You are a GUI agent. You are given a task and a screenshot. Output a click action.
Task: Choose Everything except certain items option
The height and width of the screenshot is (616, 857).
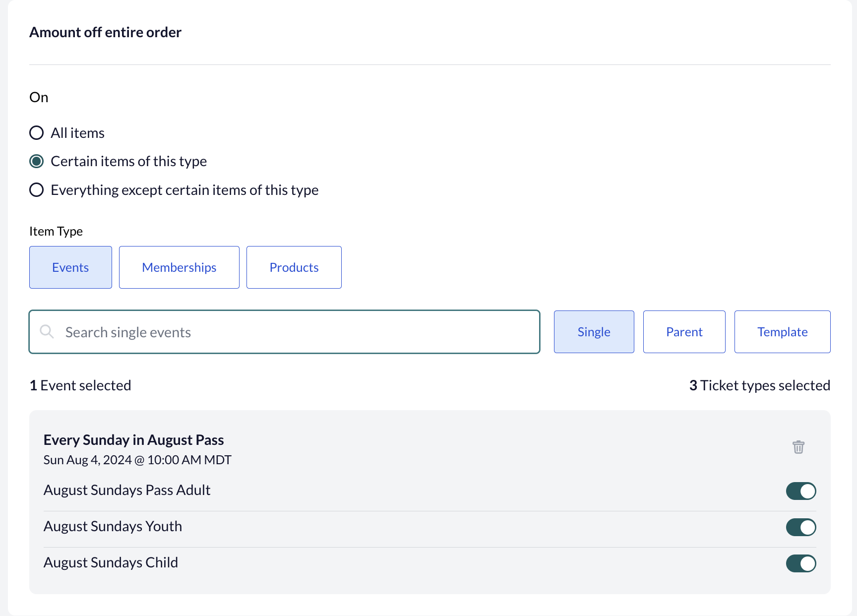coord(36,190)
